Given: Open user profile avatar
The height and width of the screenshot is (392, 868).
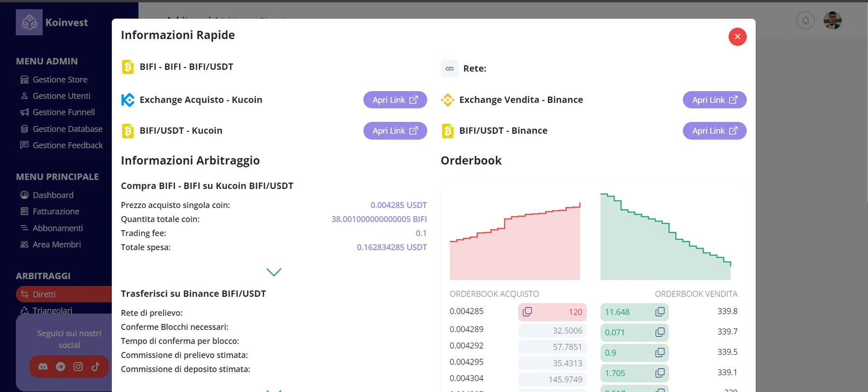Looking at the screenshot, I should [x=832, y=21].
